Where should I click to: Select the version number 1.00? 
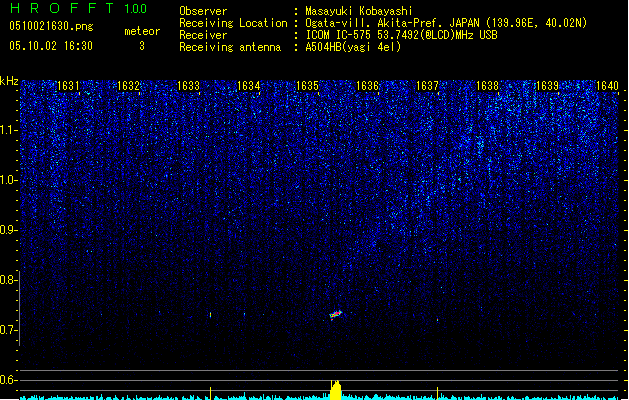pyautogui.click(x=135, y=9)
